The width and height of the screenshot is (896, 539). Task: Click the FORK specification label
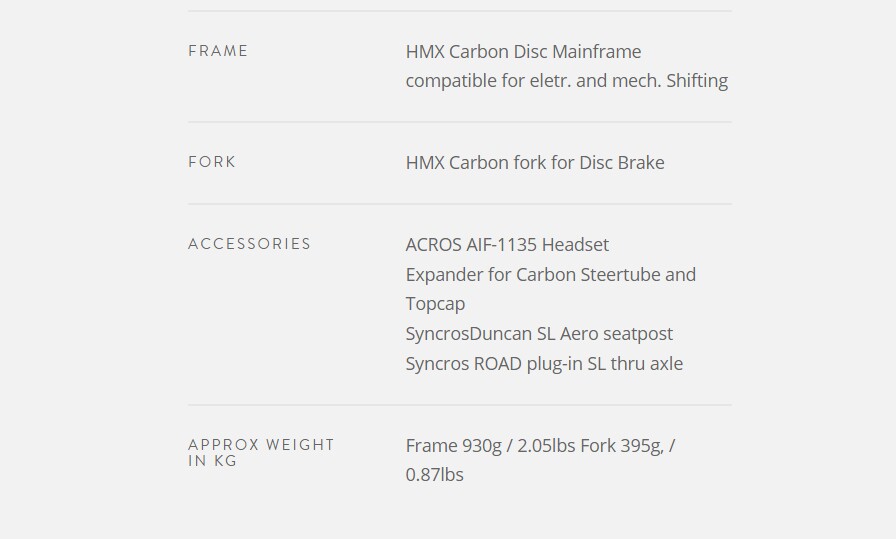[212, 162]
